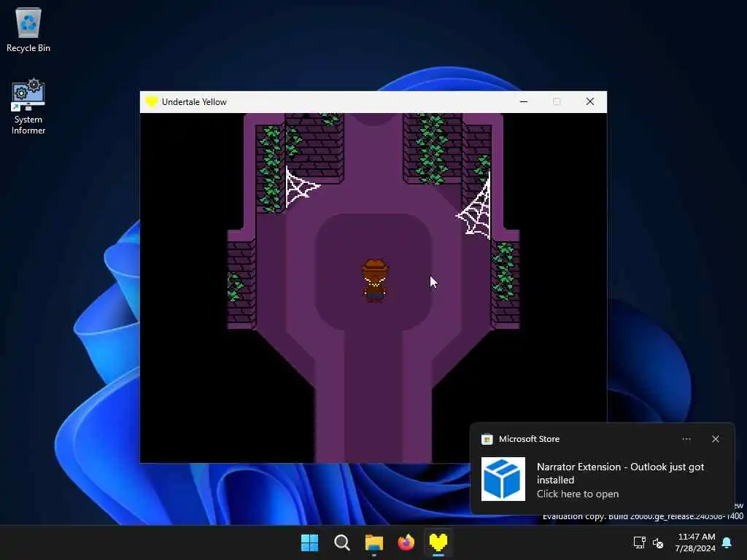Launch Firefox from the taskbar
The width and height of the screenshot is (747, 560).
[x=406, y=542]
